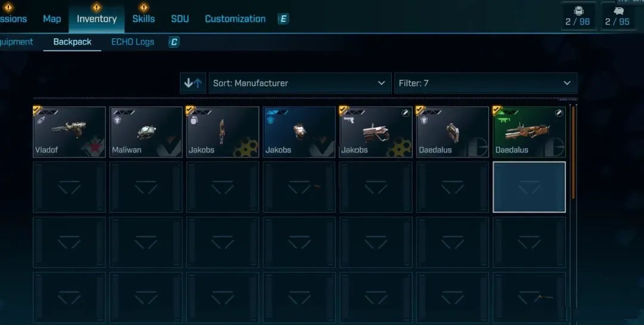644x325 pixels.
Task: Toggle the pencil marker on green Daedalus gun
Action: pyautogui.click(x=559, y=113)
